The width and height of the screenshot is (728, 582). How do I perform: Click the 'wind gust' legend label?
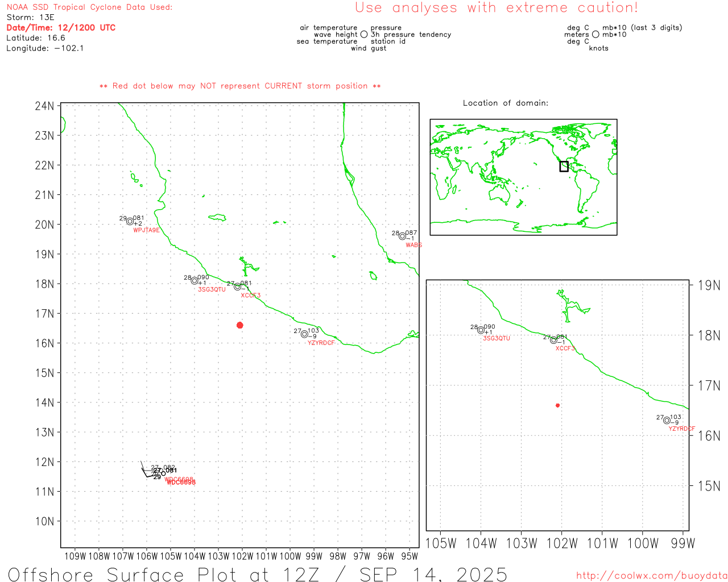pyautogui.click(x=369, y=48)
